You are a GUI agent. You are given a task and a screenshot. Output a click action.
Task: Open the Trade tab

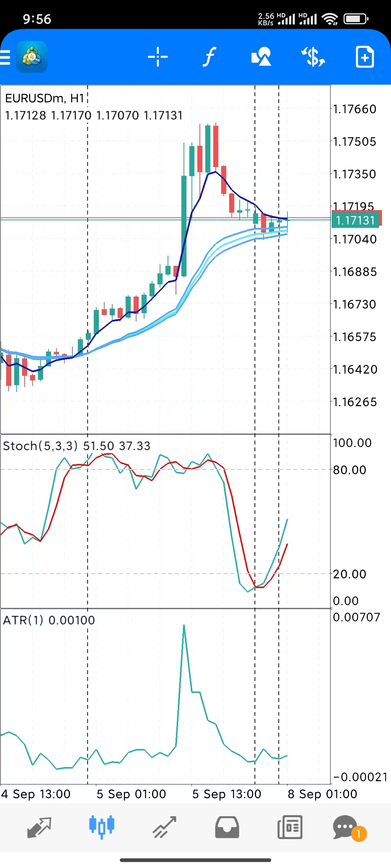tap(164, 827)
